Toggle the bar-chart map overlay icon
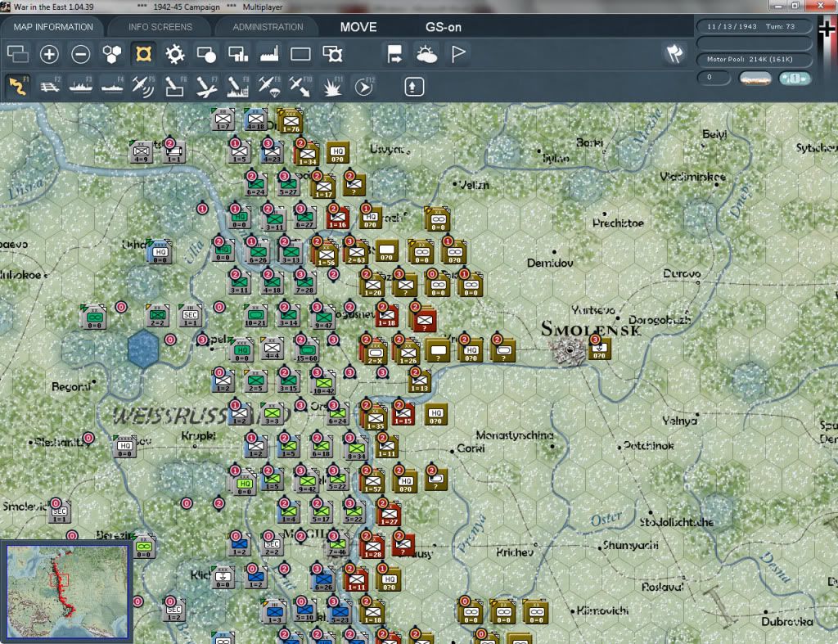Screen dimensions: 838x644 tap(238, 54)
